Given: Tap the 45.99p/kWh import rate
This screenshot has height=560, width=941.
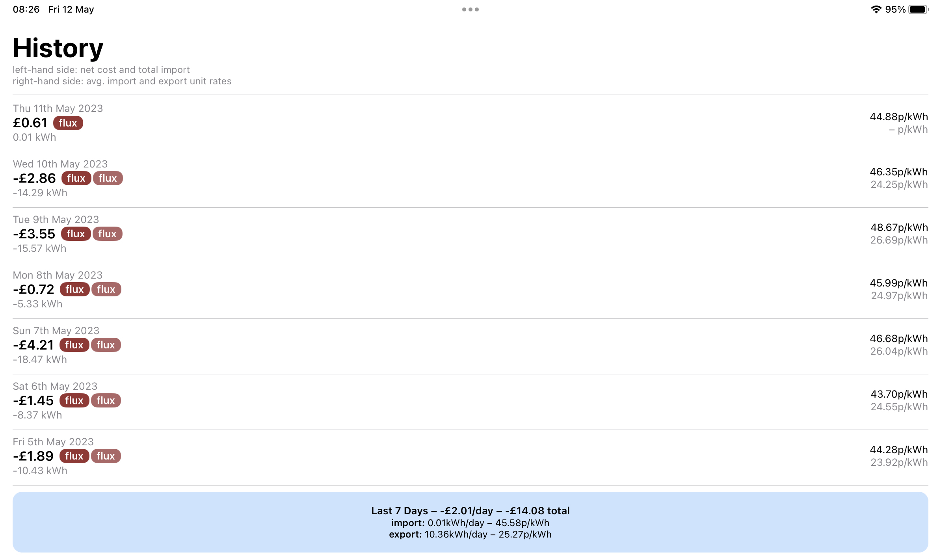Looking at the screenshot, I should tap(899, 283).
